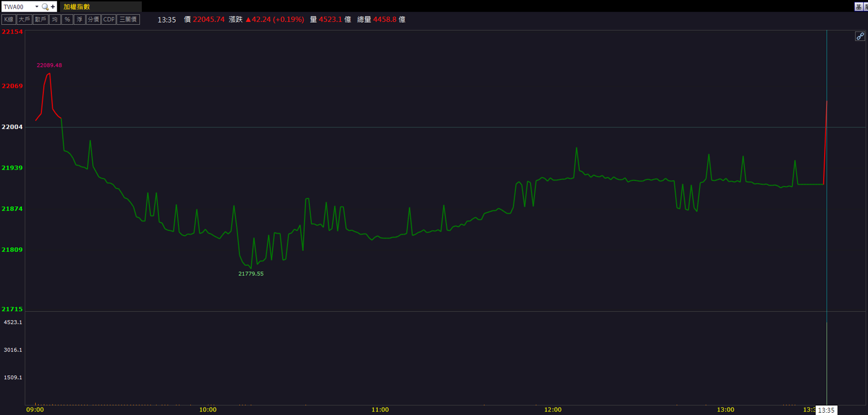Click the volume value 4523.1 after 量
This screenshot has height=415, width=868.
(x=330, y=20)
